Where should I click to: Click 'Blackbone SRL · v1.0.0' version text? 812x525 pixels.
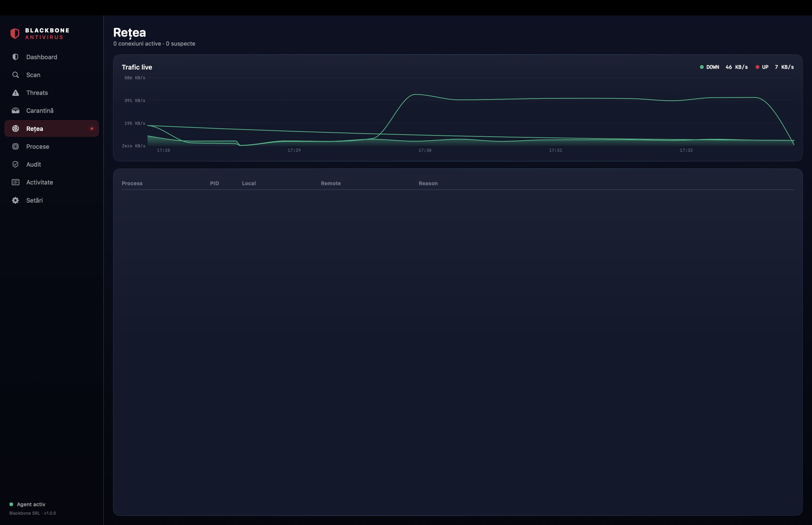pos(33,513)
